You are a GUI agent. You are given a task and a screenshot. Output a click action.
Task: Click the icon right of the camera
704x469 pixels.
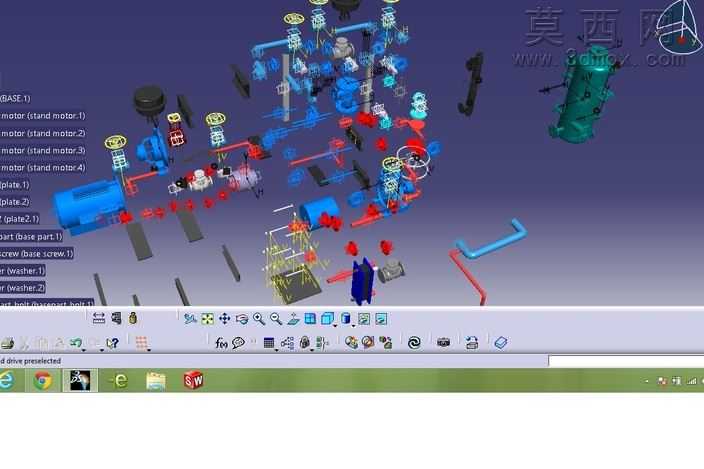(x=471, y=343)
